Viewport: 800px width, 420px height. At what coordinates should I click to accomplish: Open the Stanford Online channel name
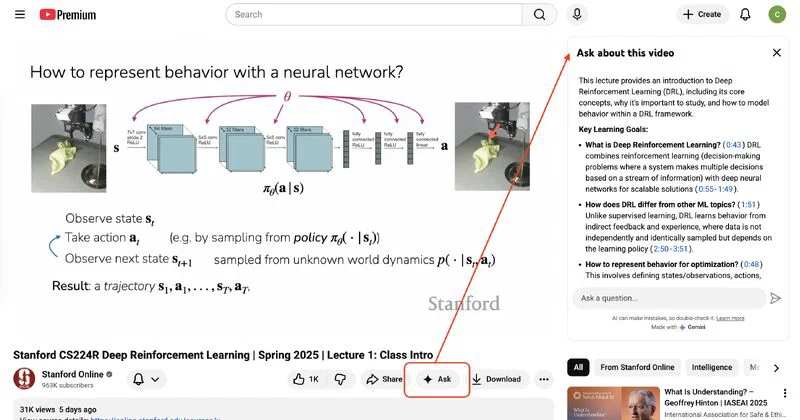(x=72, y=375)
